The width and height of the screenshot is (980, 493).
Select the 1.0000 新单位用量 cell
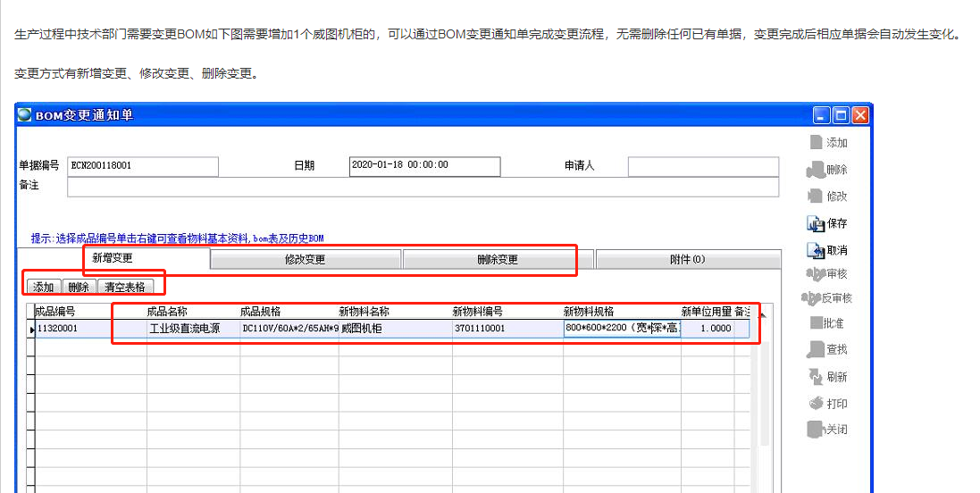[708, 329]
